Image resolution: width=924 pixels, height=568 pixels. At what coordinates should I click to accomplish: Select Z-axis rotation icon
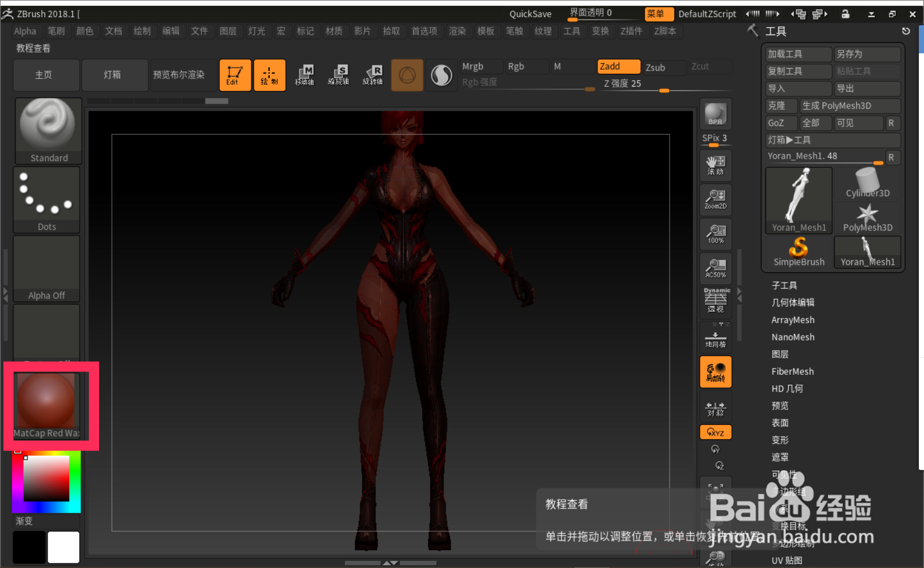pos(719,465)
